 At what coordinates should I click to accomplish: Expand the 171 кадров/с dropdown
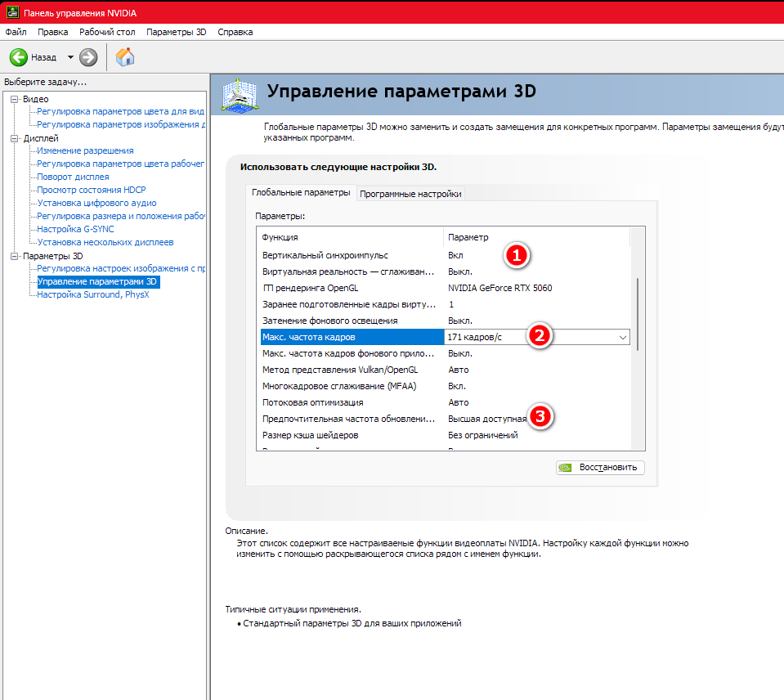tap(622, 337)
